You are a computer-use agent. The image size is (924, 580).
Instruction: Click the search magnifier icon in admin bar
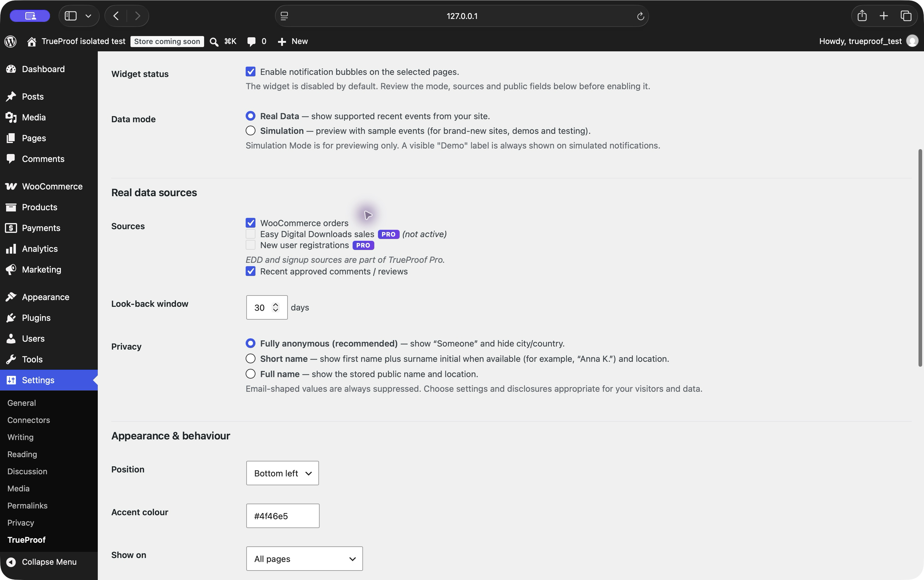tap(214, 42)
